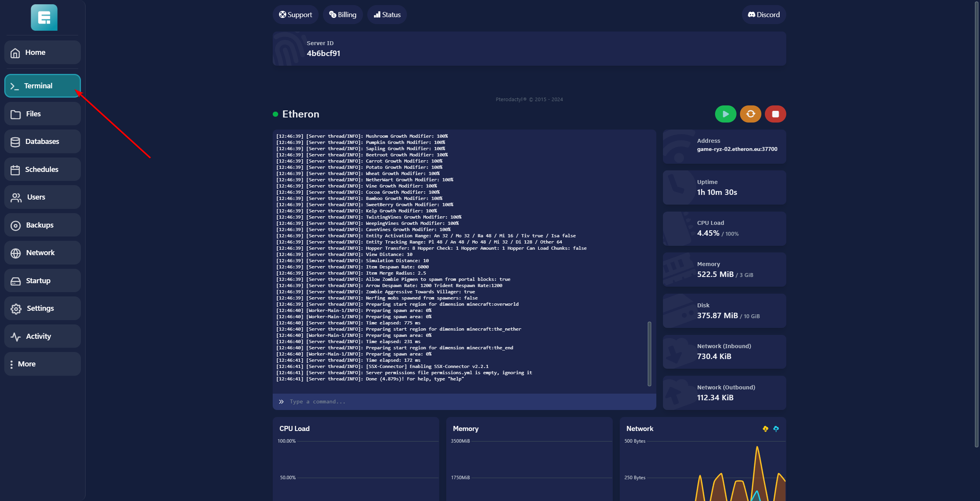Viewport: 980px width, 501px height.
Task: Click the Etheron logo icon
Action: (x=44, y=18)
